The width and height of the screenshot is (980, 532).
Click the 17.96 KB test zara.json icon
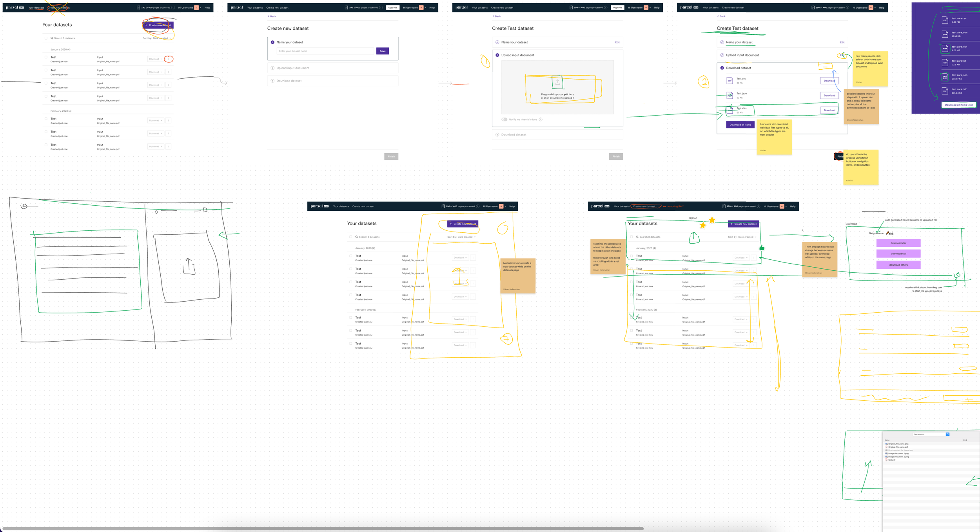(x=945, y=34)
